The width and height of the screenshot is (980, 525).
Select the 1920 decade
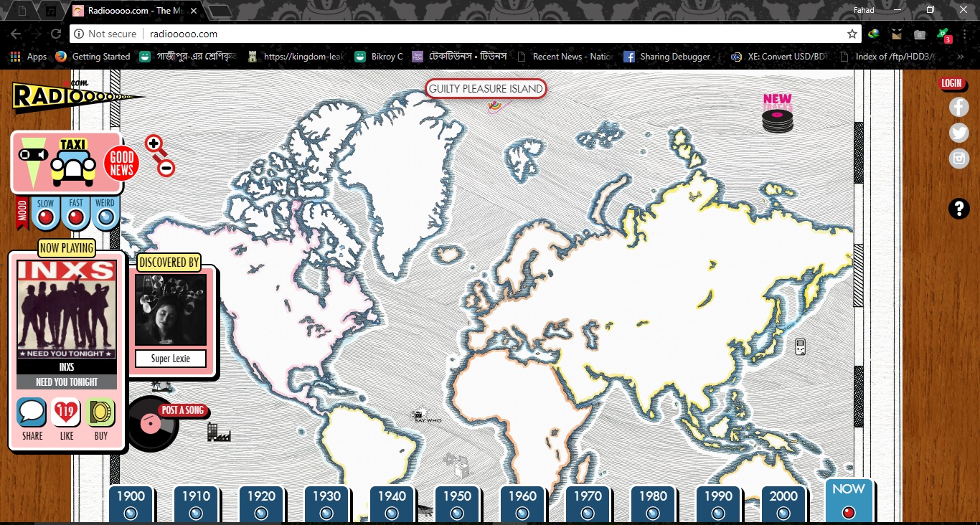pyautogui.click(x=261, y=504)
